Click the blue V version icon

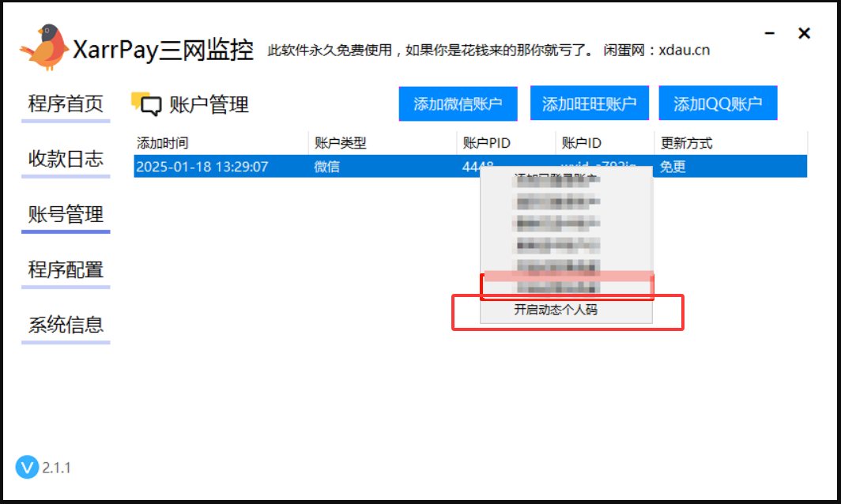[x=27, y=468]
